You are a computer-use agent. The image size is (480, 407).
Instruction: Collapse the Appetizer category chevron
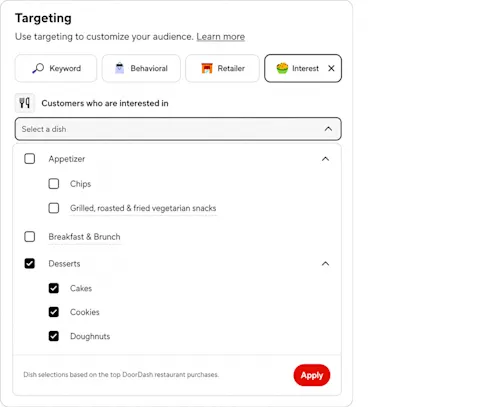325,159
